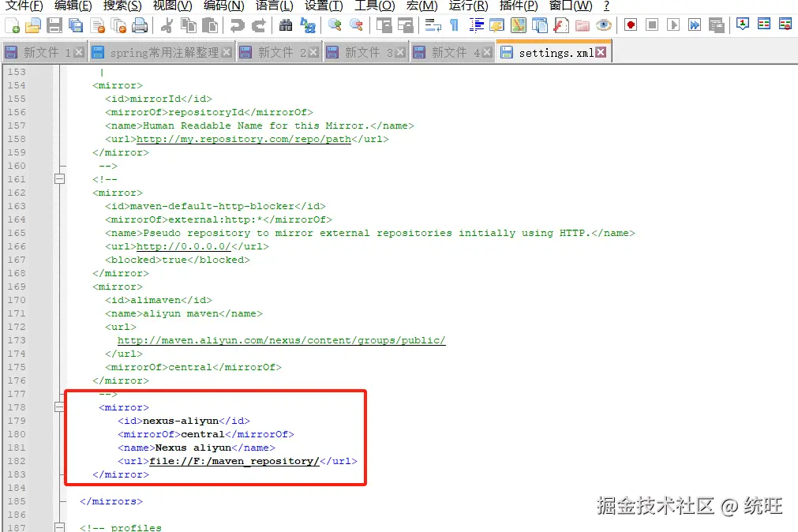Screen dimensions: 798x532
Task: Save the current file with the floppy icon
Action: tap(54, 25)
